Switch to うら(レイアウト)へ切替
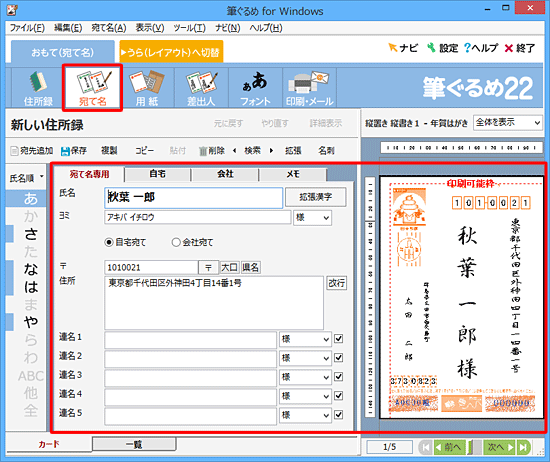The width and height of the screenshot is (550, 462). point(171,52)
